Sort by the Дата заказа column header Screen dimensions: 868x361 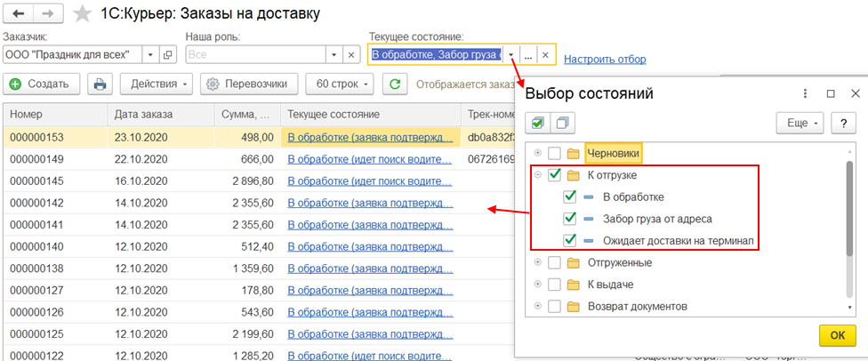[161, 115]
